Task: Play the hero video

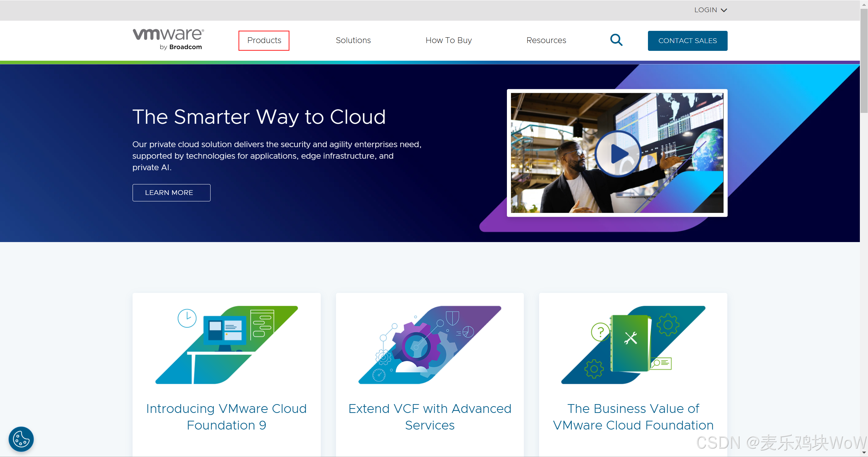Action: coord(617,154)
